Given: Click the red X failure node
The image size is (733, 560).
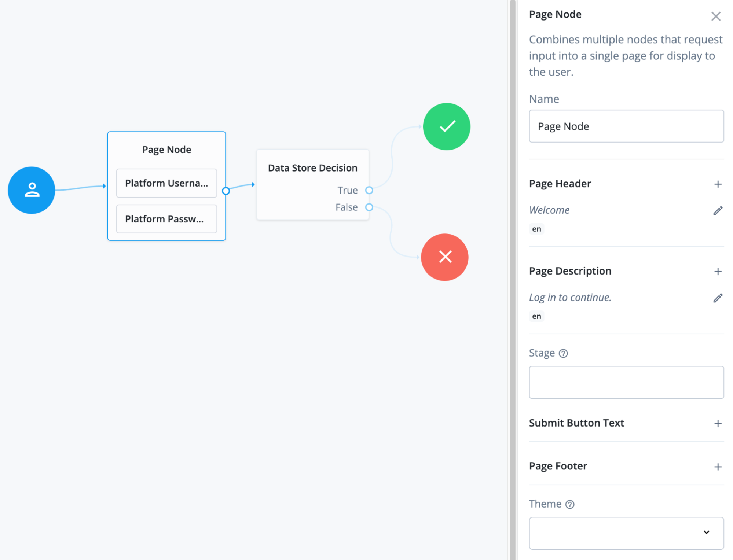Looking at the screenshot, I should 445,257.
